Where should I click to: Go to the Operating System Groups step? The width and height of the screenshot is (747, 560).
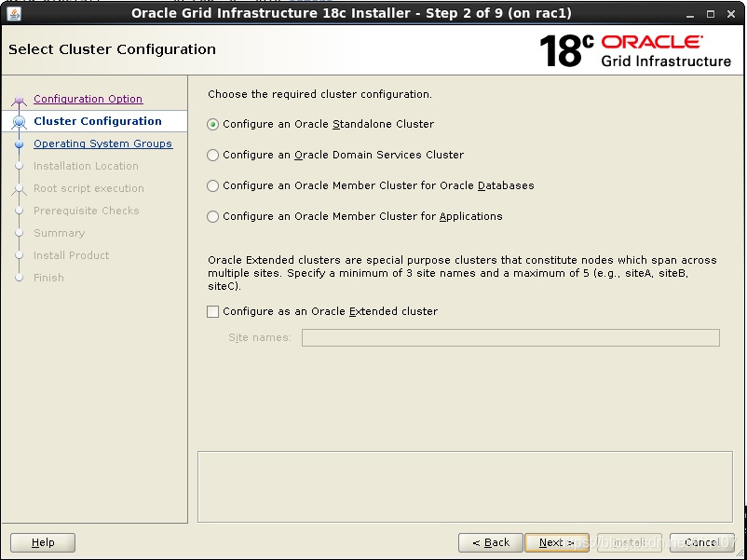[102, 143]
